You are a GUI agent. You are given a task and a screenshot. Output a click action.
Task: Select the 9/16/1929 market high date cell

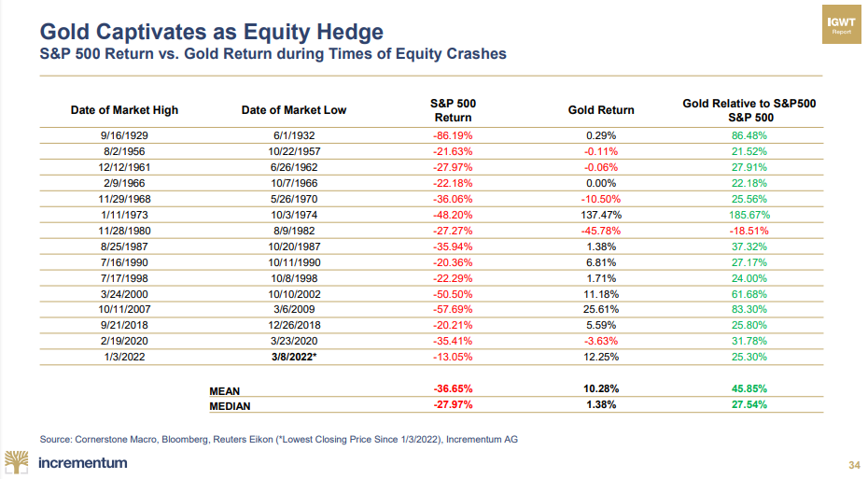[x=124, y=135]
